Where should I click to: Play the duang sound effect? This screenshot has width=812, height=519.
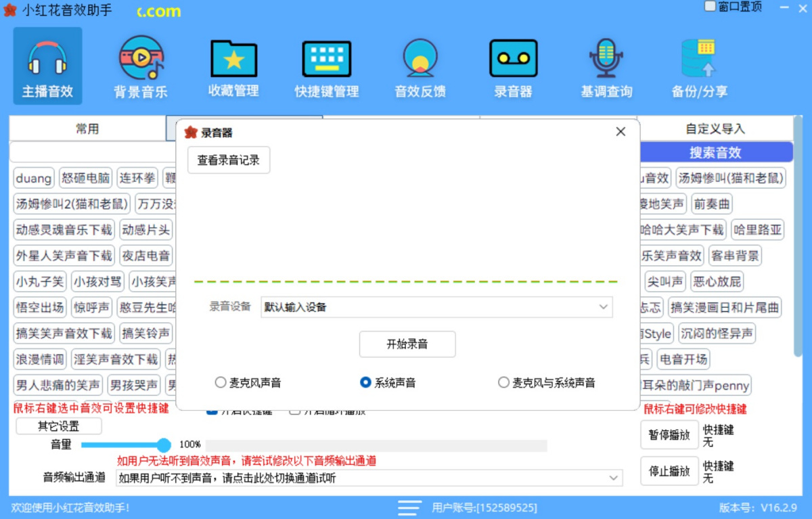click(32, 178)
